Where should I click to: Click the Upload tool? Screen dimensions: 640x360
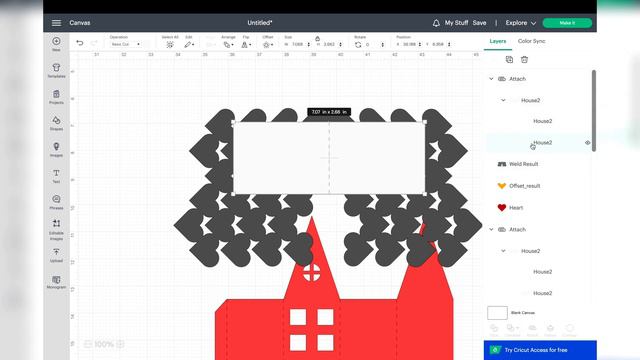56,255
